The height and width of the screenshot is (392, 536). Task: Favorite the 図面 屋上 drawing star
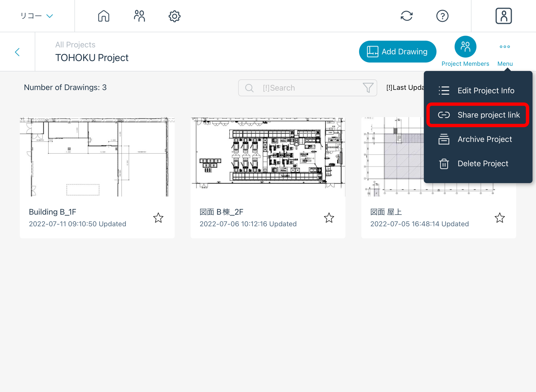pyautogui.click(x=499, y=218)
